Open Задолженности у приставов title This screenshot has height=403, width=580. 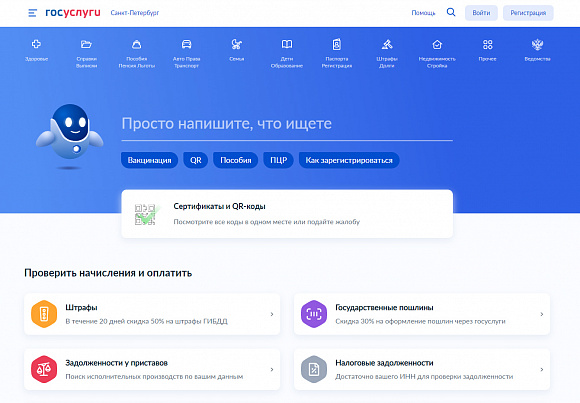(117, 363)
